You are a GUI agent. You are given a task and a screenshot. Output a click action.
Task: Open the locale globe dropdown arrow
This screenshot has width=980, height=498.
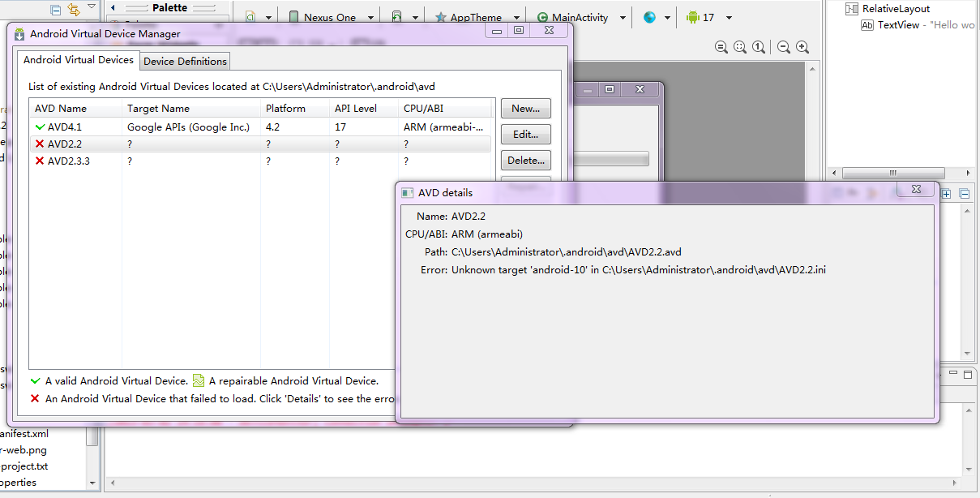click(x=668, y=18)
